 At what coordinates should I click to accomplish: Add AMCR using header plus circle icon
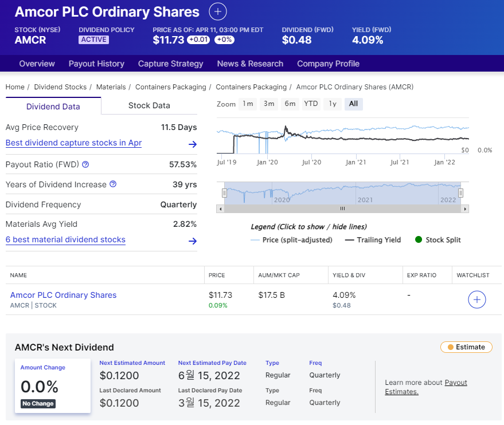[218, 12]
